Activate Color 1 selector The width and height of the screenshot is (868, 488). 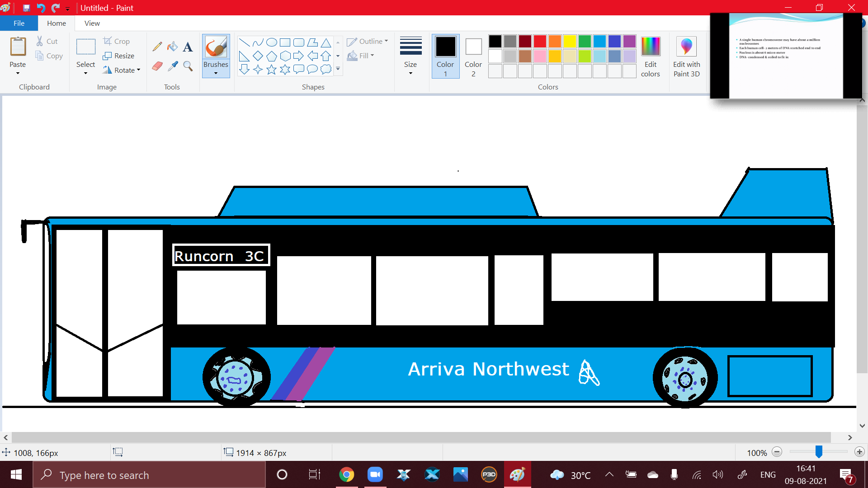pyautogui.click(x=445, y=56)
